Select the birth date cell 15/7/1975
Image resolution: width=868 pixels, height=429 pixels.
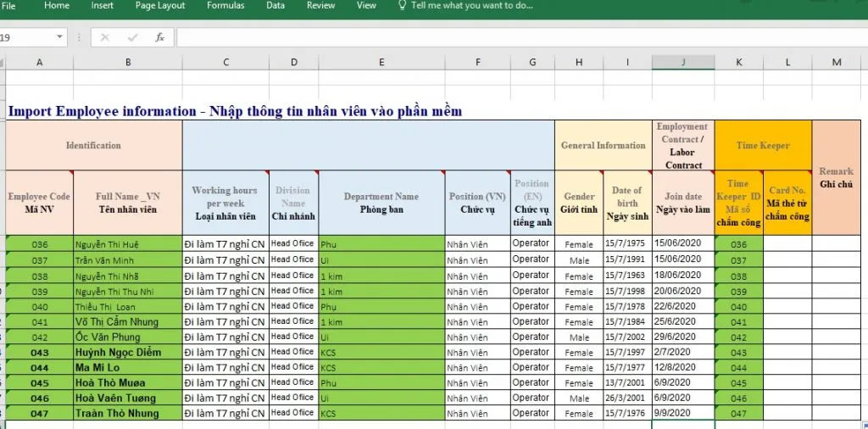click(x=628, y=244)
